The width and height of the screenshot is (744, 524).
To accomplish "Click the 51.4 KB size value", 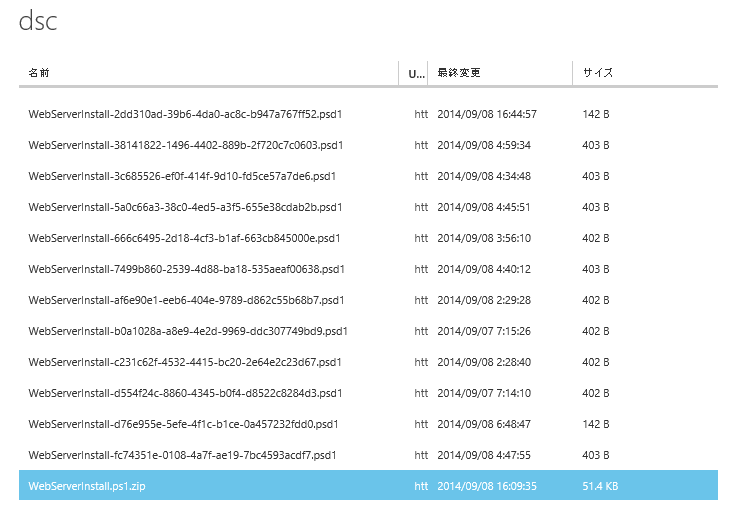I will tap(600, 486).
